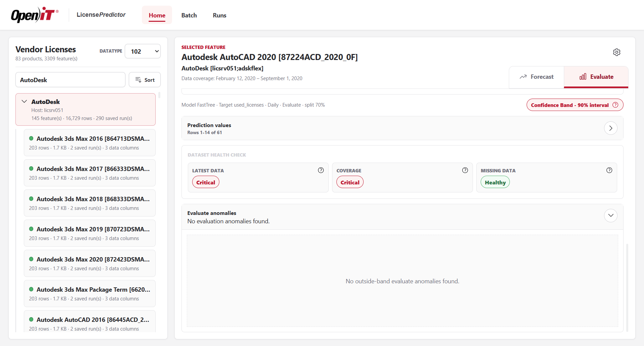The width and height of the screenshot is (644, 346).
Task: Open the settings gear icon
Action: click(x=616, y=52)
